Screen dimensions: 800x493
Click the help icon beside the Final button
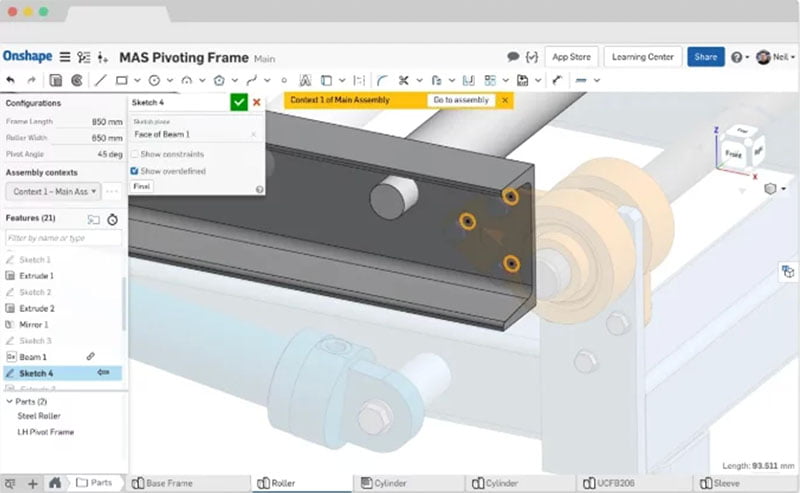pyautogui.click(x=259, y=189)
